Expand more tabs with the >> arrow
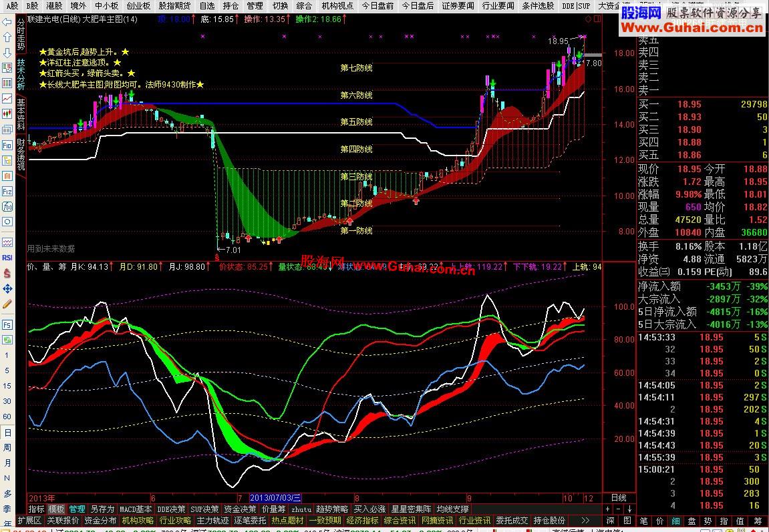This screenshot has width=769, height=532. click(585, 520)
